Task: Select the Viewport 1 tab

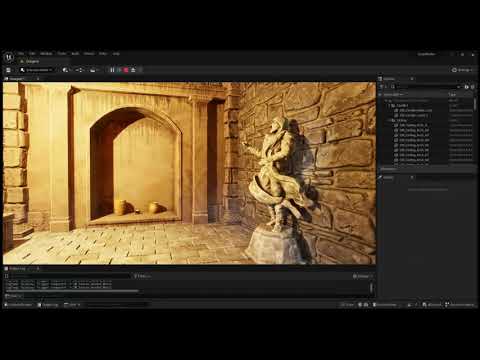Action: point(16,79)
